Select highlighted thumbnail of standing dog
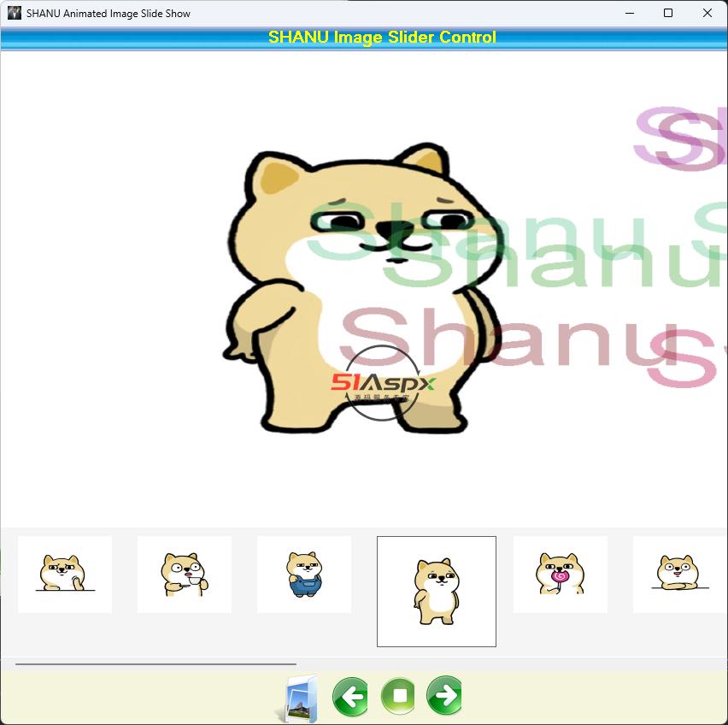The height and width of the screenshot is (725, 728). coord(437,592)
